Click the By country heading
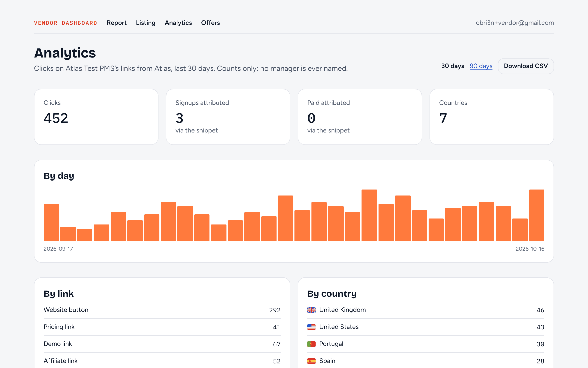 [332, 293]
